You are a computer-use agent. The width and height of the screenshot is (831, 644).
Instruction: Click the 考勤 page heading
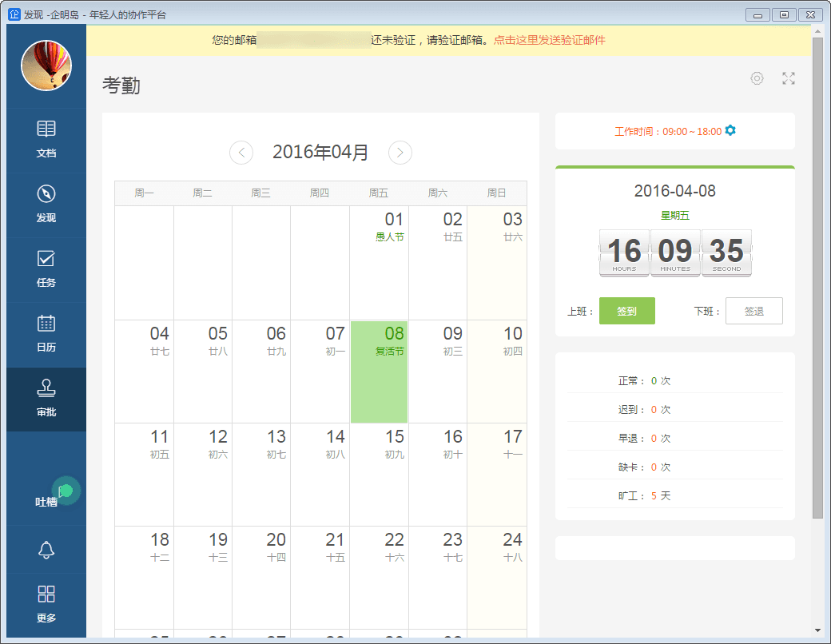click(x=121, y=85)
